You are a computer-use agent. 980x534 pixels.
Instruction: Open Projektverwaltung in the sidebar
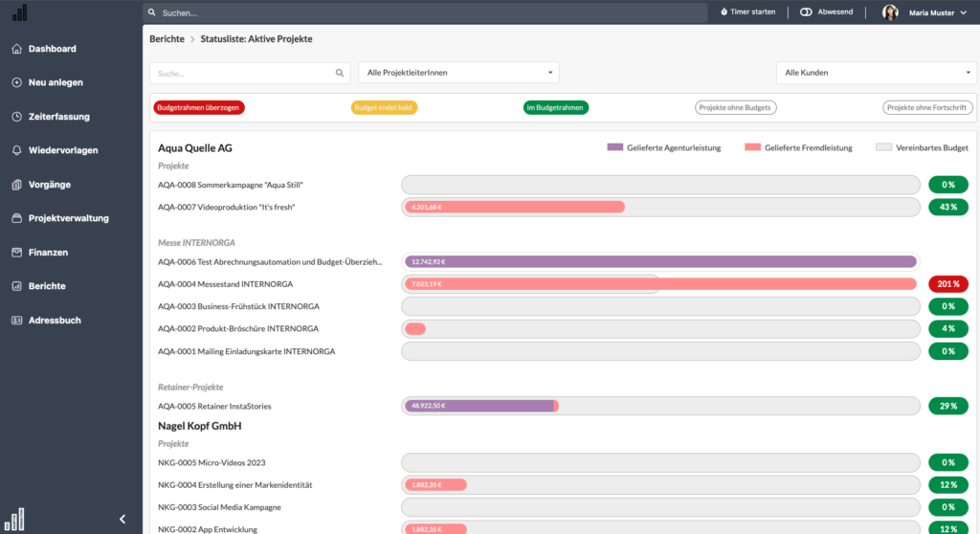click(x=69, y=218)
